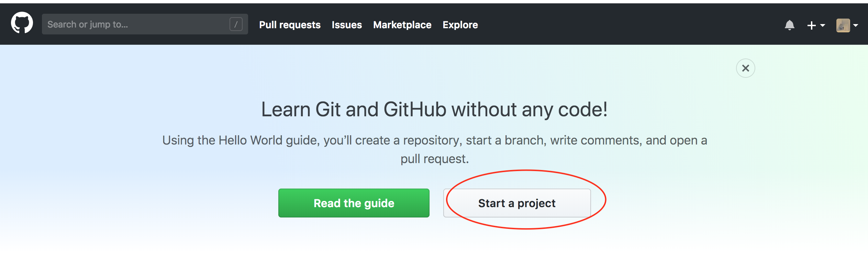This screenshot has width=868, height=256.
Task: Dismiss the banner with the X icon
Action: pos(745,68)
